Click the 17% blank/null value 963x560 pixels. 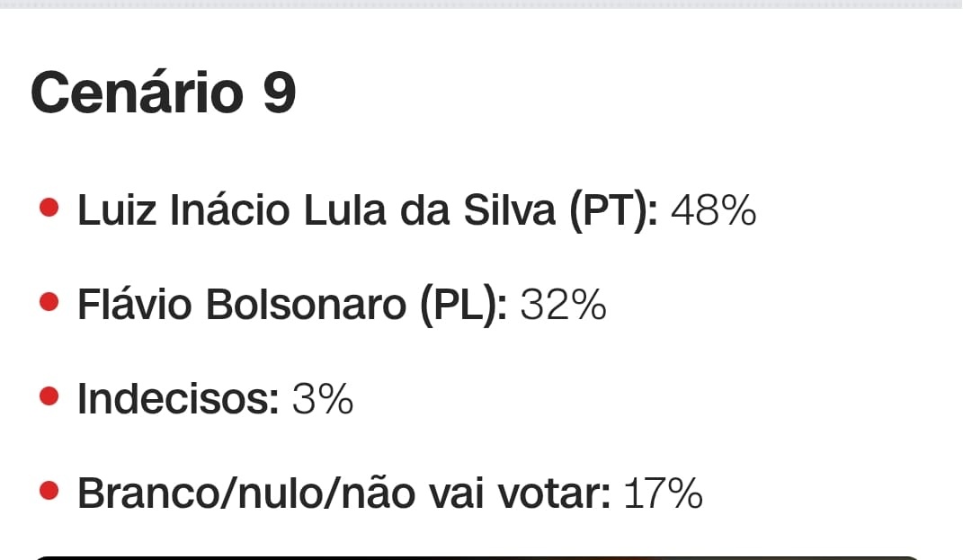(x=663, y=493)
